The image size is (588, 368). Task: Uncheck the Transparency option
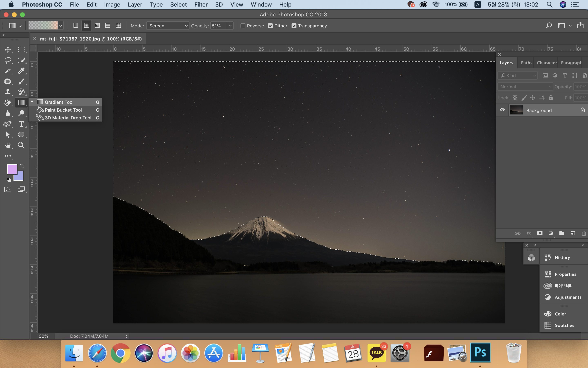click(294, 26)
